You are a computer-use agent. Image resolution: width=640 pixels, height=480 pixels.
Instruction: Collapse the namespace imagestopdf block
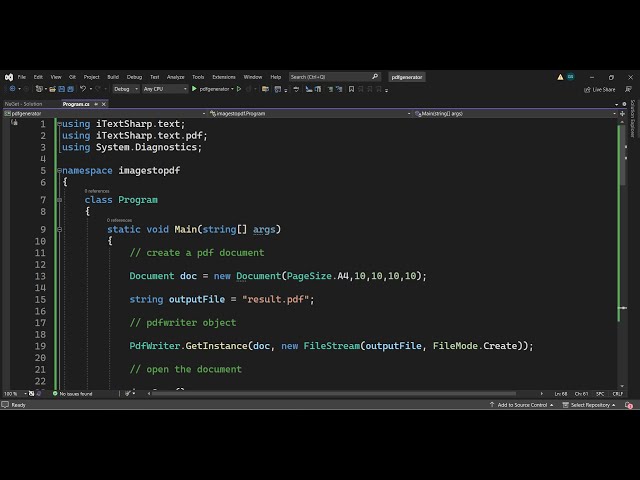point(59,170)
